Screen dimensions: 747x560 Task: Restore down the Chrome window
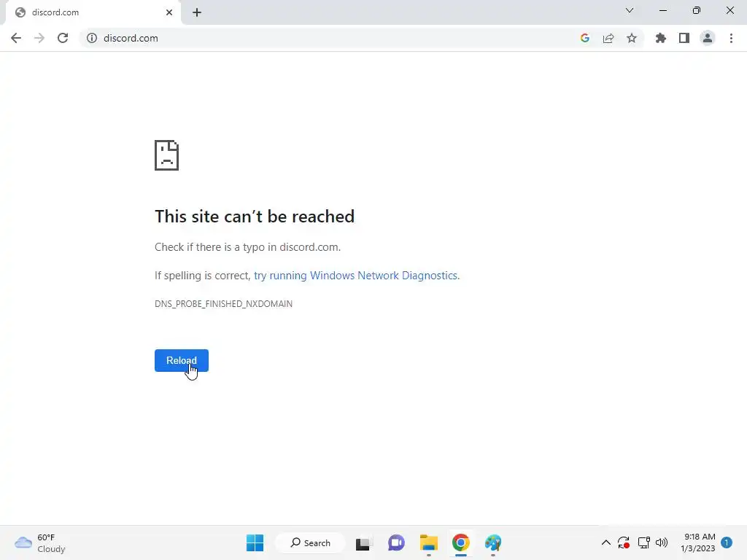pyautogui.click(x=697, y=10)
